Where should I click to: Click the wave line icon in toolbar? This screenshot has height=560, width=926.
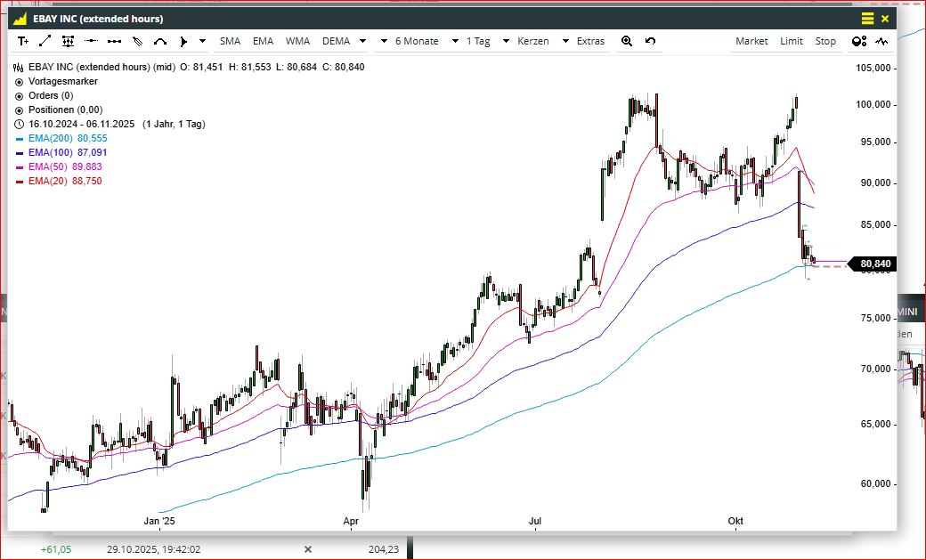click(x=881, y=41)
